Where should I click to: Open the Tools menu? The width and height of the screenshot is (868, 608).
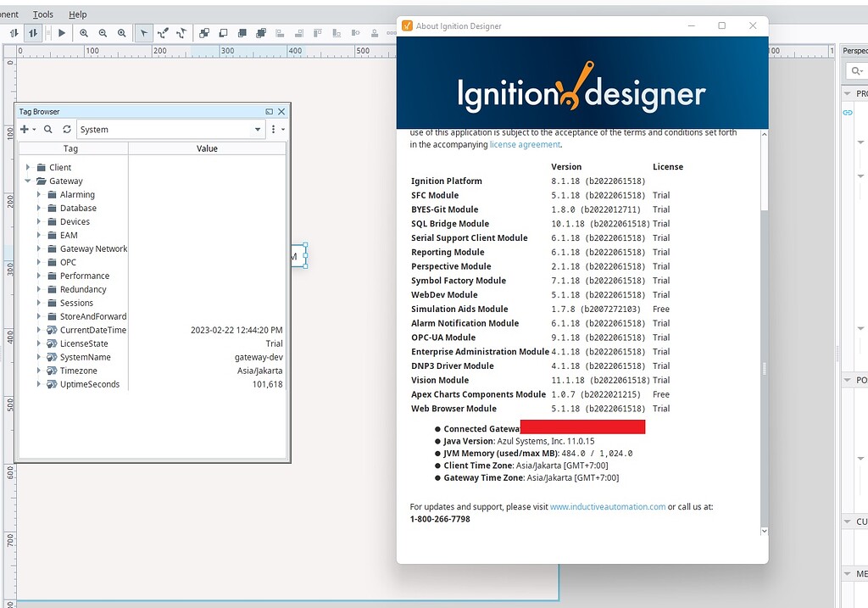pyautogui.click(x=42, y=14)
